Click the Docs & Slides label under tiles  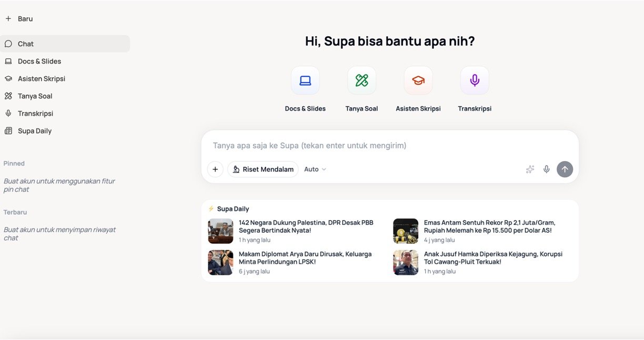point(305,108)
